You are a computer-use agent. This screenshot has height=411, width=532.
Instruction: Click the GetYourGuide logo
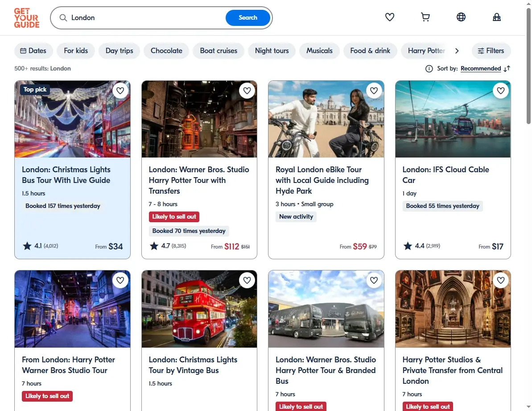click(x=27, y=18)
